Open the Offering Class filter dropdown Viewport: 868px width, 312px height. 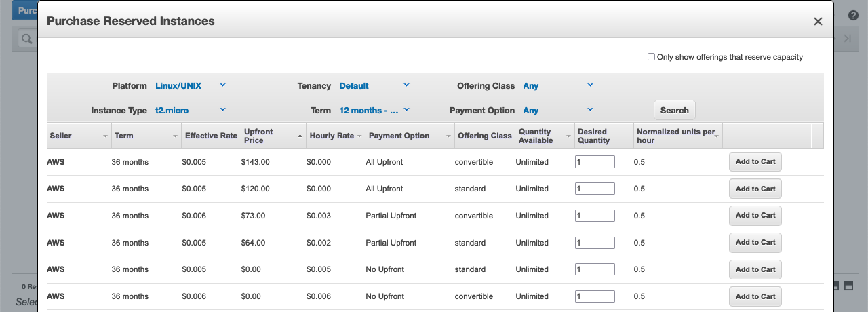(558, 85)
